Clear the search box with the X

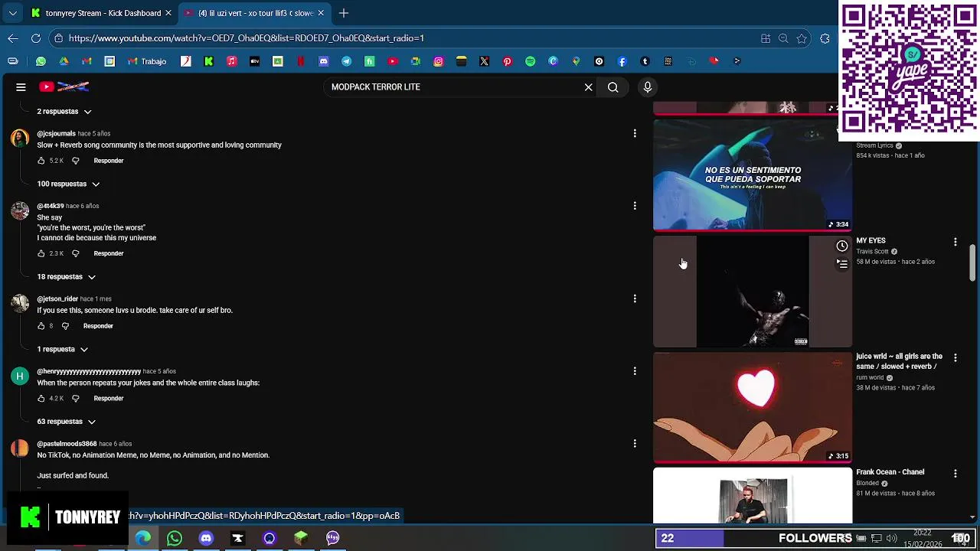pyautogui.click(x=588, y=87)
